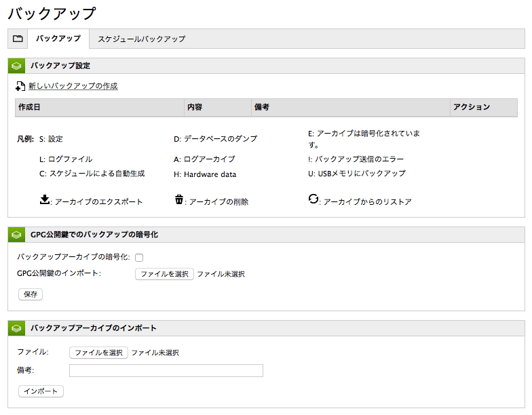
Task: Click the restore-from-archive refresh icon
Action: pyautogui.click(x=313, y=199)
